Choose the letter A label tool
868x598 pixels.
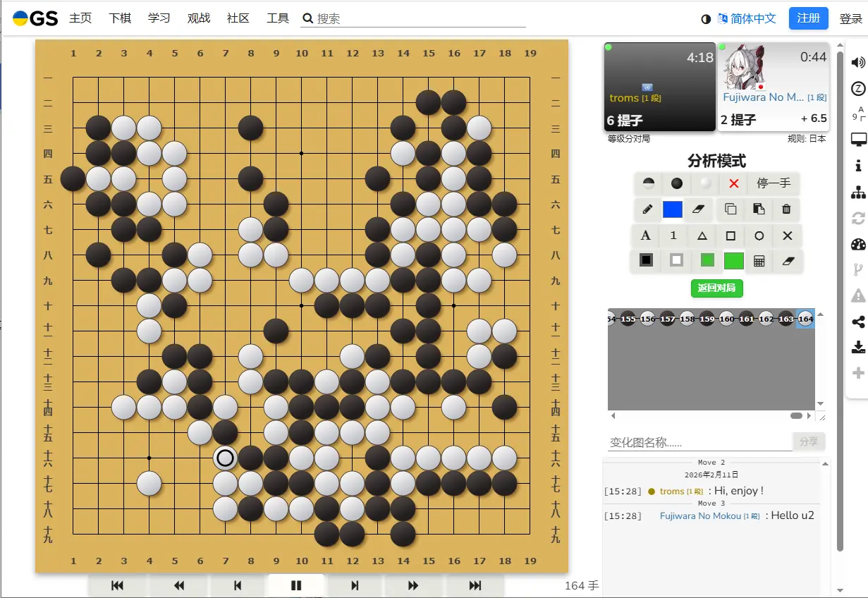(x=644, y=236)
